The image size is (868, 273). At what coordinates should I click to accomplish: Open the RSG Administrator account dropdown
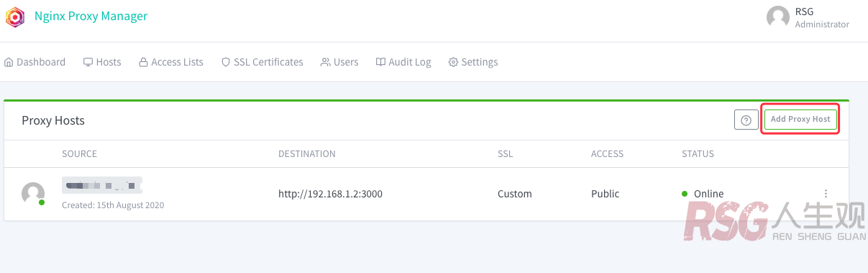click(808, 17)
